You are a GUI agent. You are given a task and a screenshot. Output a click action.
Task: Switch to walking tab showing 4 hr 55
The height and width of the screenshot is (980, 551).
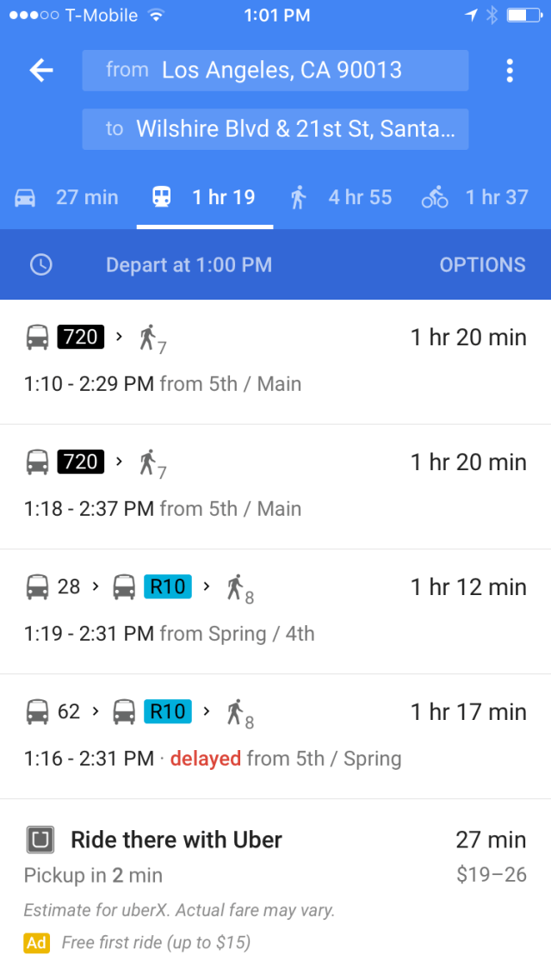342,198
